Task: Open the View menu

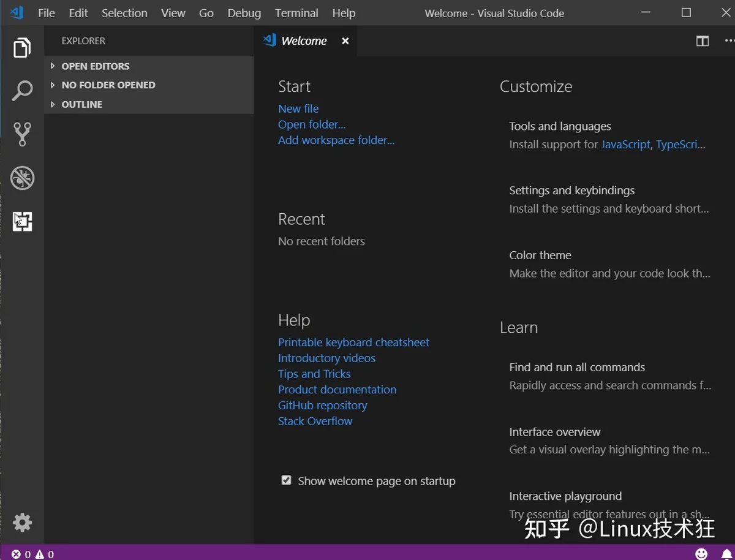Action: 173,13
